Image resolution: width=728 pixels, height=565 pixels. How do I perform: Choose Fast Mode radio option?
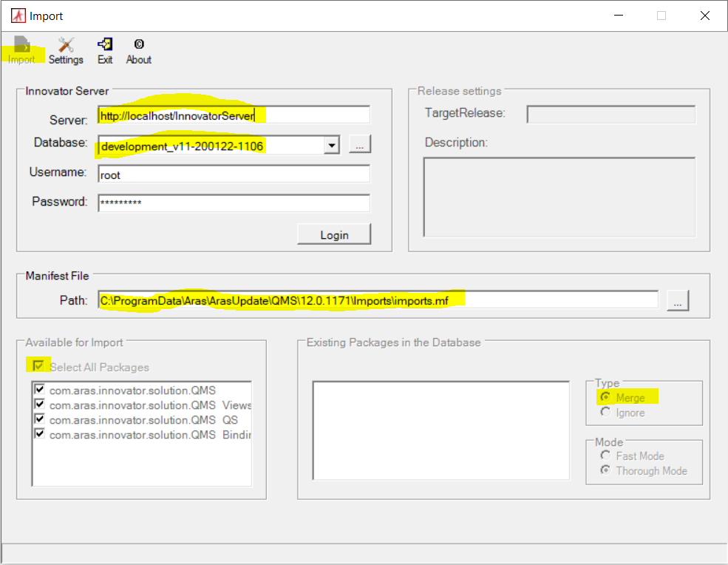coord(606,456)
